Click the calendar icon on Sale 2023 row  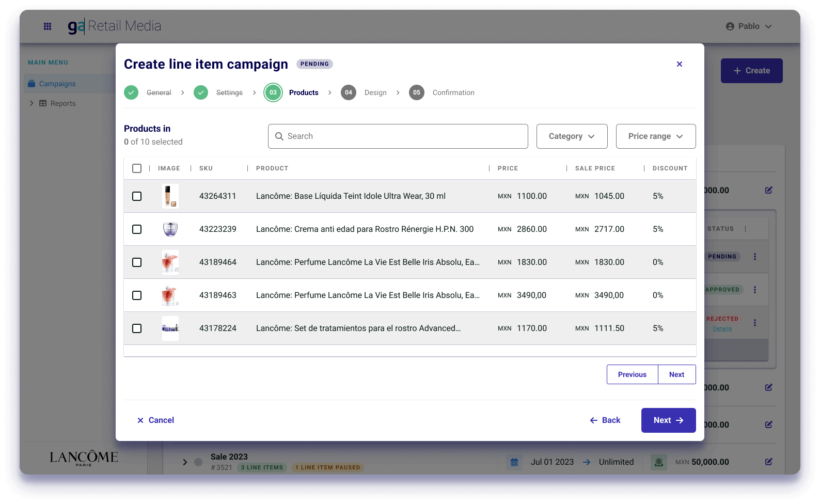(514, 462)
